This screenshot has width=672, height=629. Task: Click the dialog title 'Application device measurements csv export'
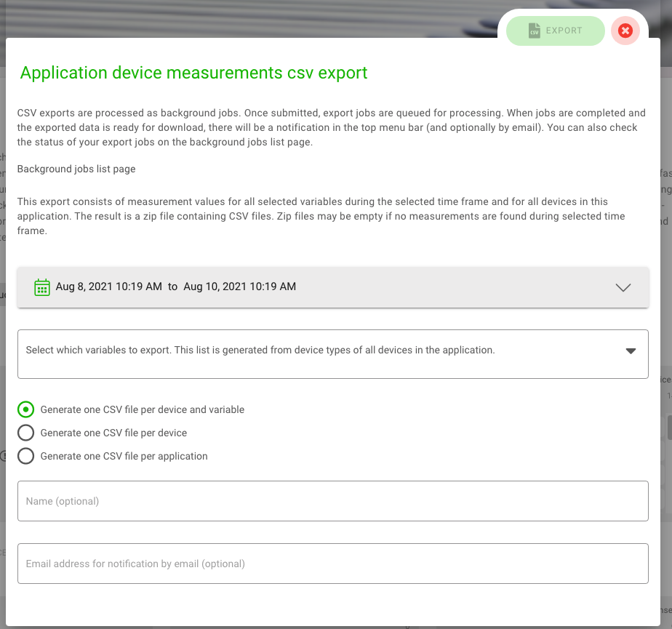point(193,73)
